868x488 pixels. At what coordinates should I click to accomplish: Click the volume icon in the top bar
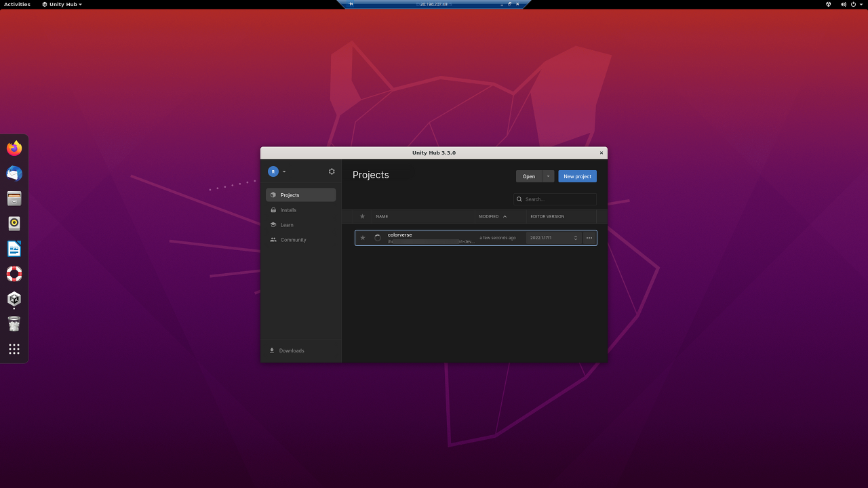pyautogui.click(x=844, y=4)
